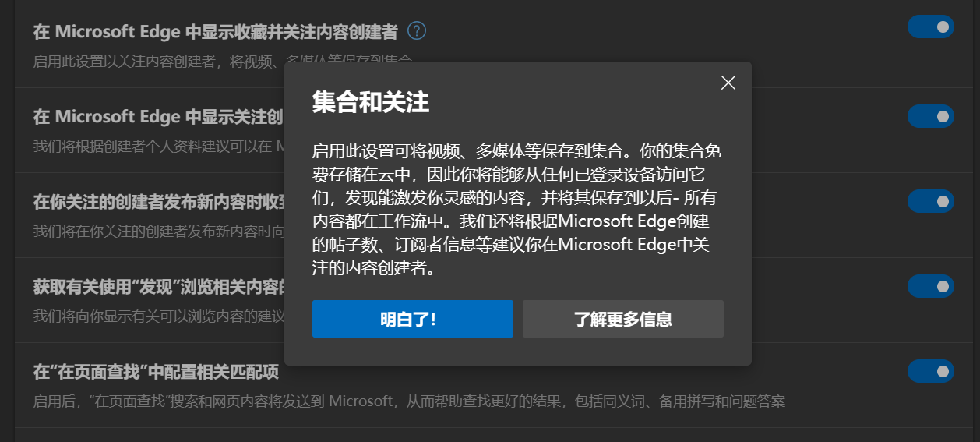Turn off 在你关注的创建者发布新内容时 notification switch
This screenshot has height=442, width=980.
click(931, 201)
